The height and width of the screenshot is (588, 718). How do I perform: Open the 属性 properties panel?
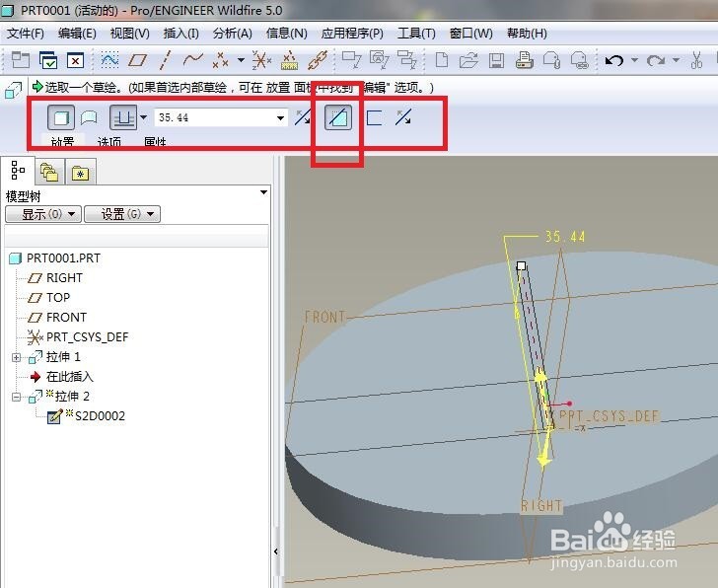tap(155, 141)
